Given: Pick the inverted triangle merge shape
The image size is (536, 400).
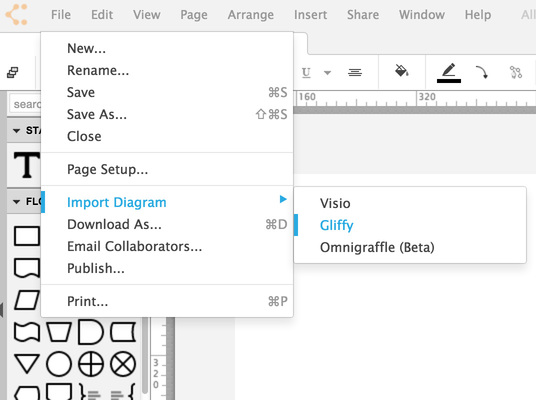Looking at the screenshot, I should 27,364.
